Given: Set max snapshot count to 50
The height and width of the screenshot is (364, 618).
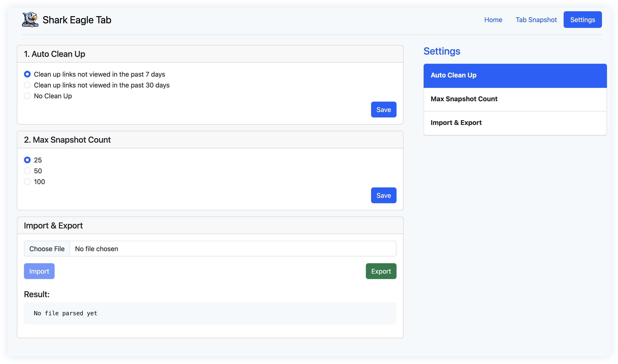Looking at the screenshot, I should pos(27,171).
